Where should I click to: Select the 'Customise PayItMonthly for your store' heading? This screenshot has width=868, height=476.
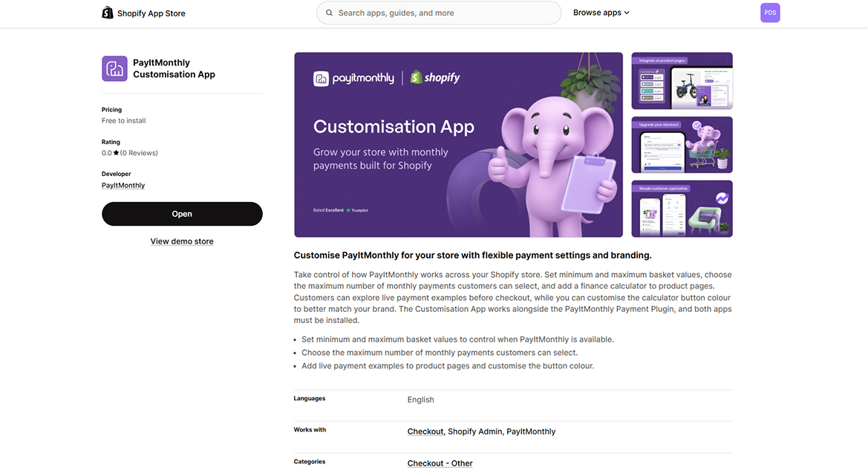click(x=473, y=255)
